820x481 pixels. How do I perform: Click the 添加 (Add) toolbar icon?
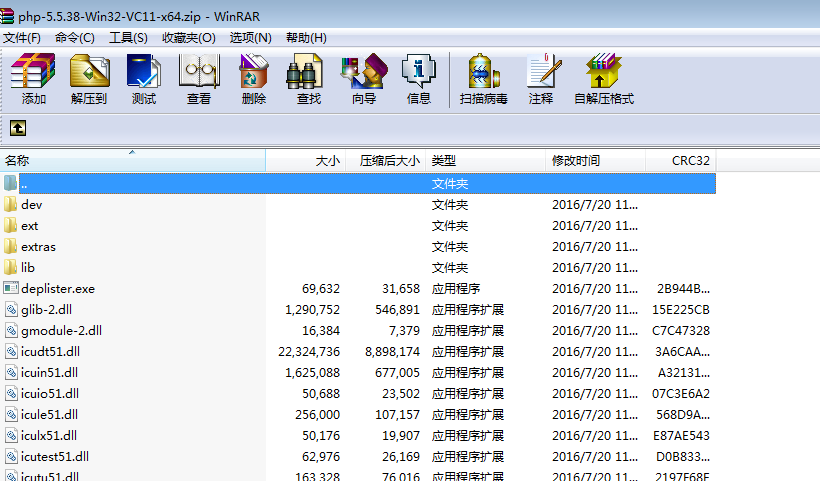click(33, 78)
